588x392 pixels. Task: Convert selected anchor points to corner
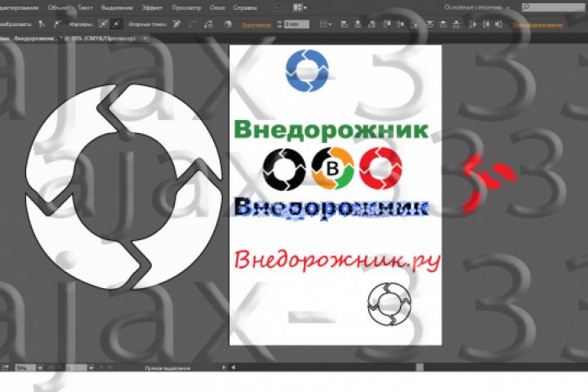pos(42,24)
